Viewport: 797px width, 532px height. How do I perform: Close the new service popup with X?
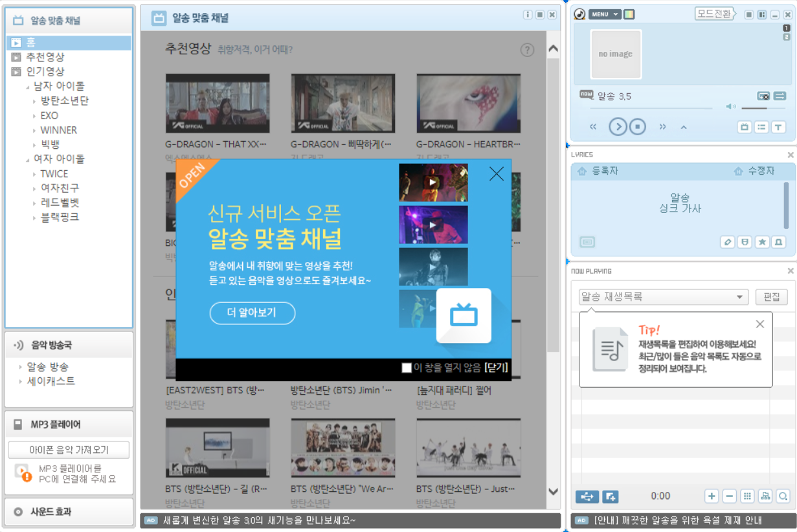497,173
